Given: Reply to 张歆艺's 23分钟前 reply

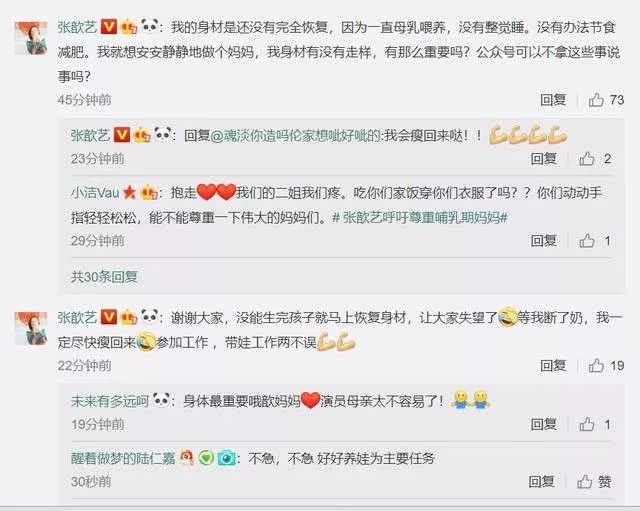Looking at the screenshot, I should click(x=544, y=159).
